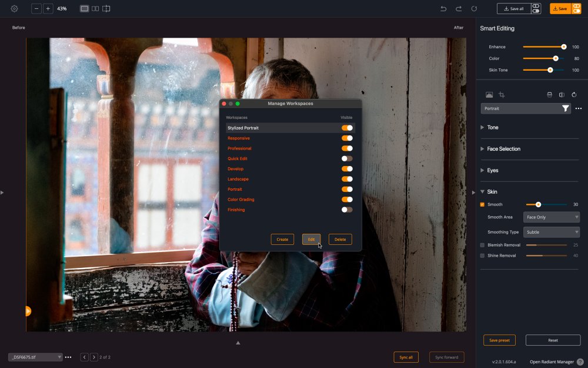Select Color Grading workspace in list
Image resolution: width=588 pixels, height=368 pixels.
[240, 199]
